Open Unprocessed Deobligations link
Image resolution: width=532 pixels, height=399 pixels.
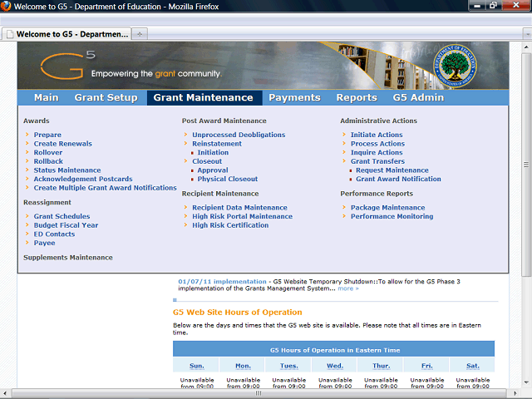(x=239, y=135)
